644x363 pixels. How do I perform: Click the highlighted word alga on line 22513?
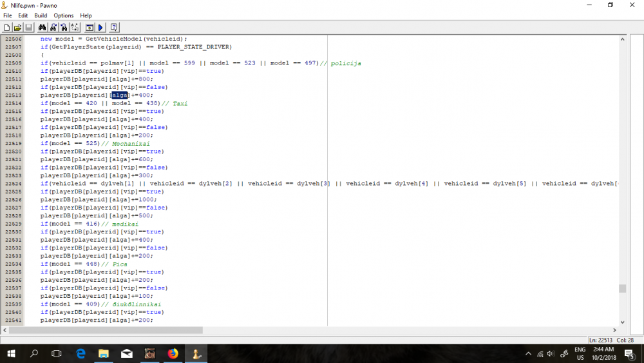coord(120,95)
